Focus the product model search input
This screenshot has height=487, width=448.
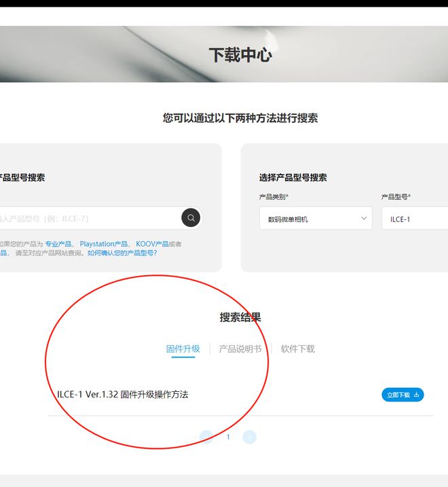[x=88, y=219]
